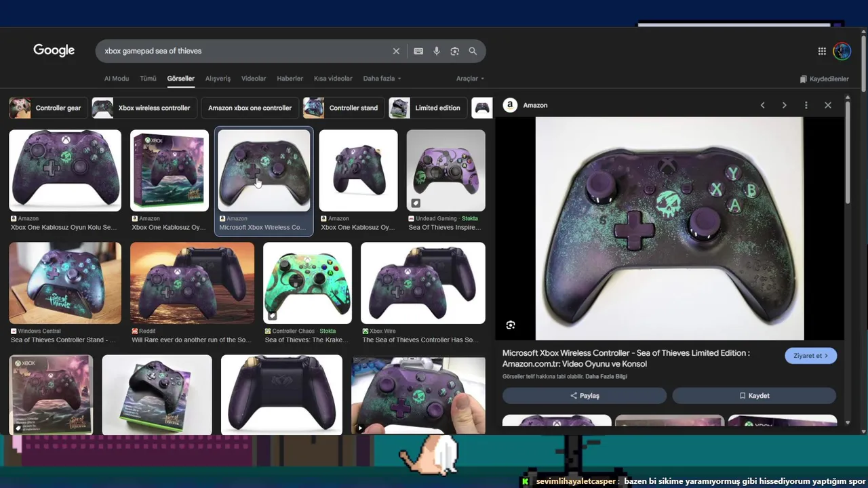Search inside image with Lens icon on preview
868x488 pixels.
click(x=511, y=325)
